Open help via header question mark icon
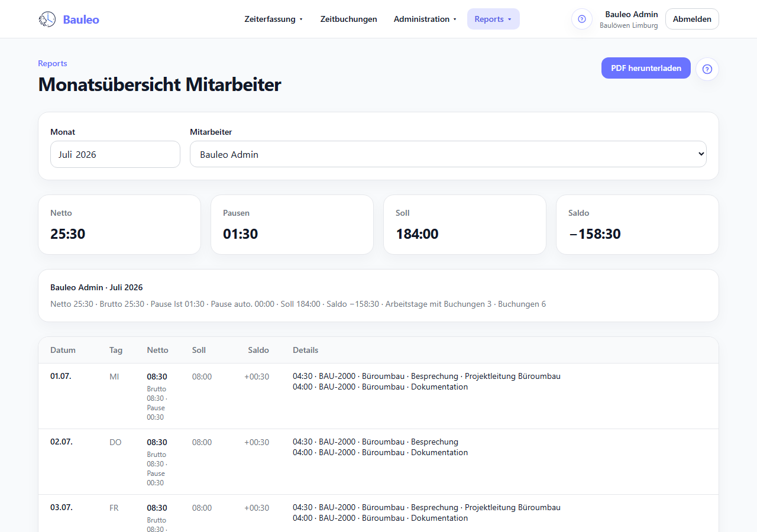 (582, 19)
